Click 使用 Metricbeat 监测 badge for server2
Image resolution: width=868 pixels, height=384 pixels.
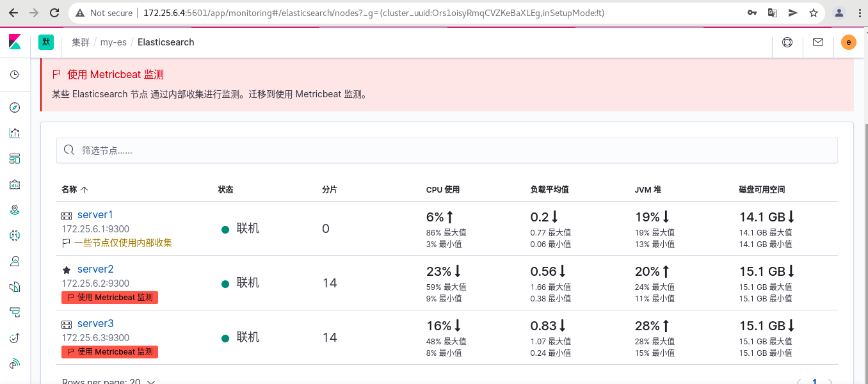pos(109,298)
